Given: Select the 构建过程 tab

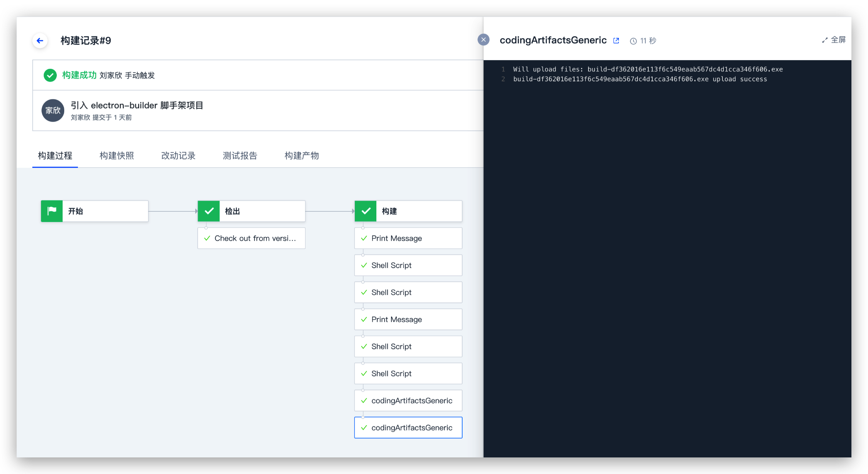Looking at the screenshot, I should (x=55, y=156).
